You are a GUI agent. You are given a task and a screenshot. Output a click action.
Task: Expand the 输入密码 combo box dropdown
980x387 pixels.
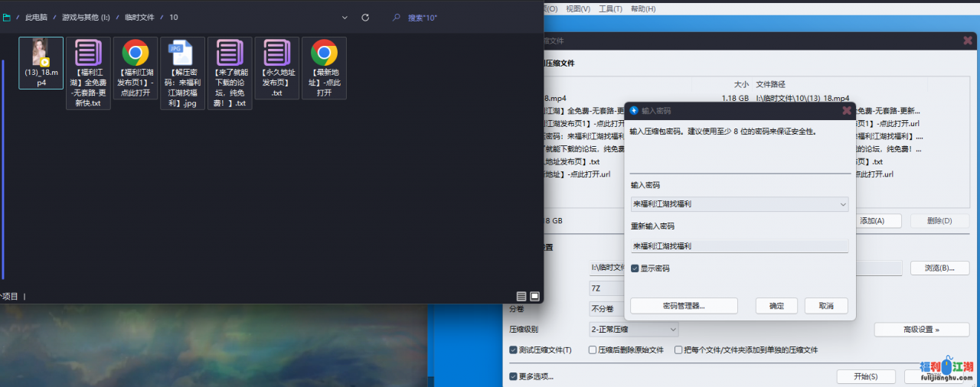[x=843, y=204]
